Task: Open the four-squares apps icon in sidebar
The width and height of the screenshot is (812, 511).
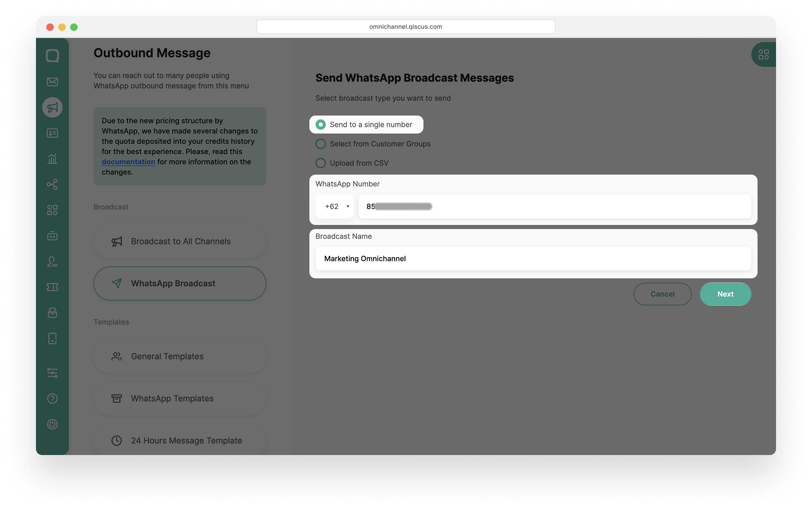Action: pyautogui.click(x=52, y=210)
